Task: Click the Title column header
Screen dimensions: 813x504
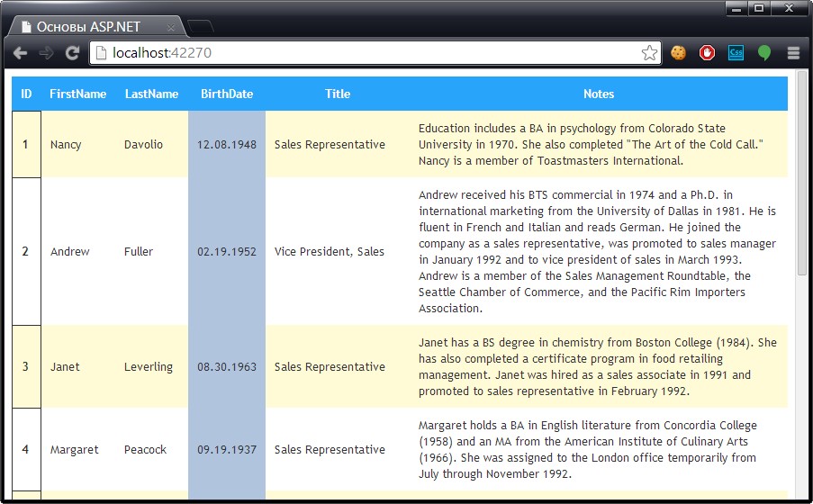Action: (x=338, y=94)
